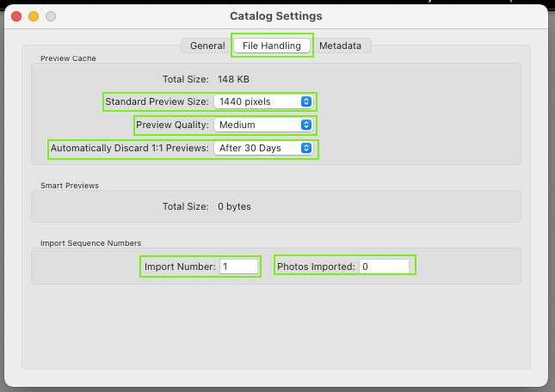Open Preview Quality dropdown showing Medium

point(263,125)
